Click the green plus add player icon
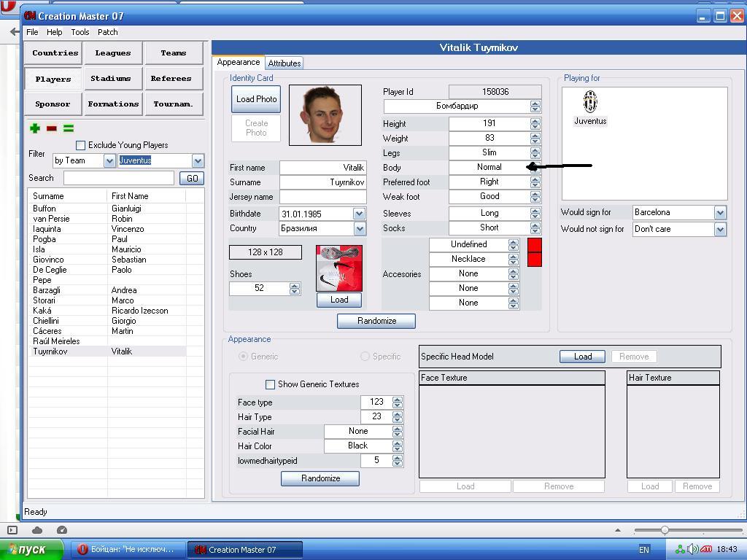The image size is (747, 560). coord(34,128)
